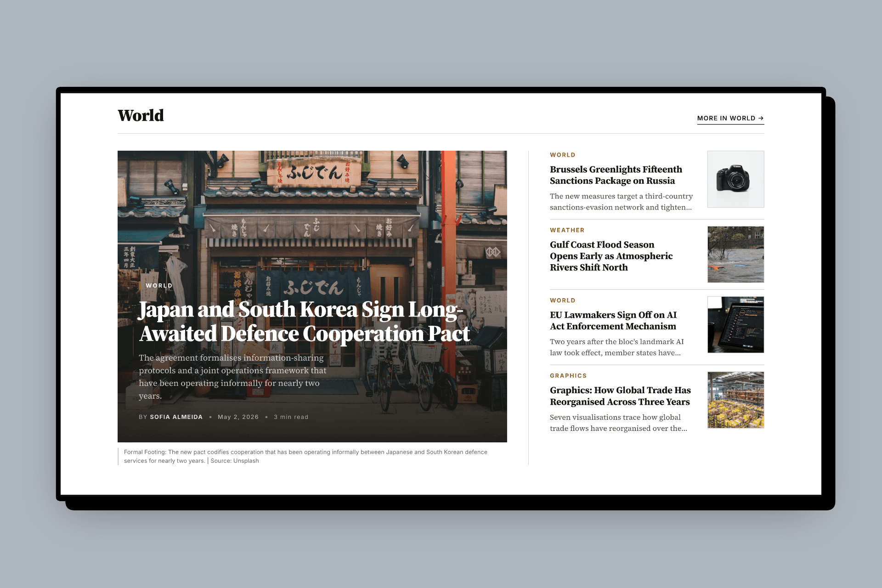Open the Japan and South Korea defence pact headline
The image size is (882, 588).
point(305,321)
